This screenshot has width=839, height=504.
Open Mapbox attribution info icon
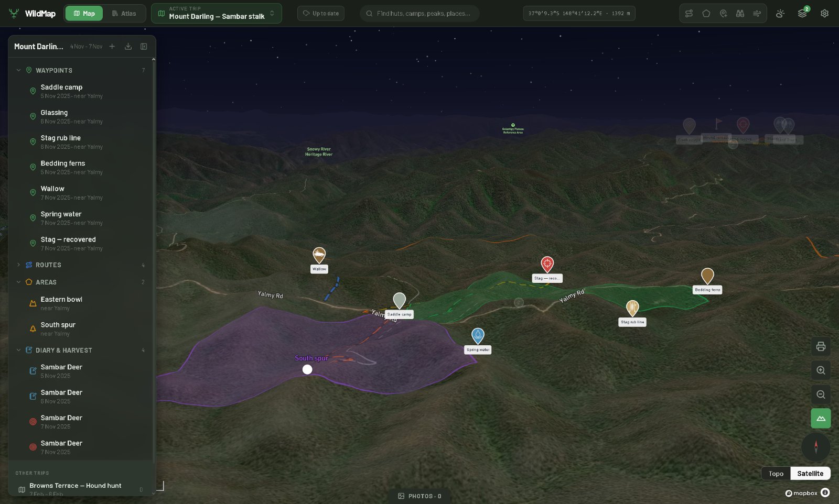(825, 492)
